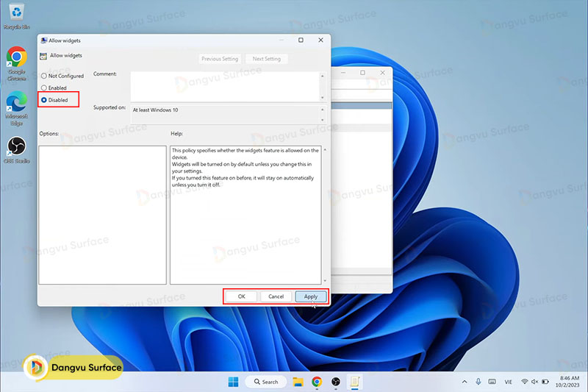588x392 pixels.
Task: Click Help pane scroll down arrow
Action: click(x=325, y=281)
